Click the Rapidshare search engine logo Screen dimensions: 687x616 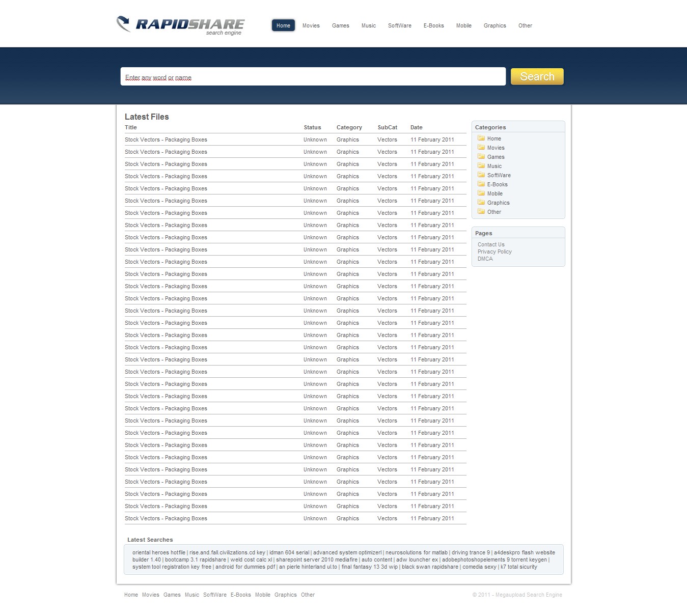(181, 25)
